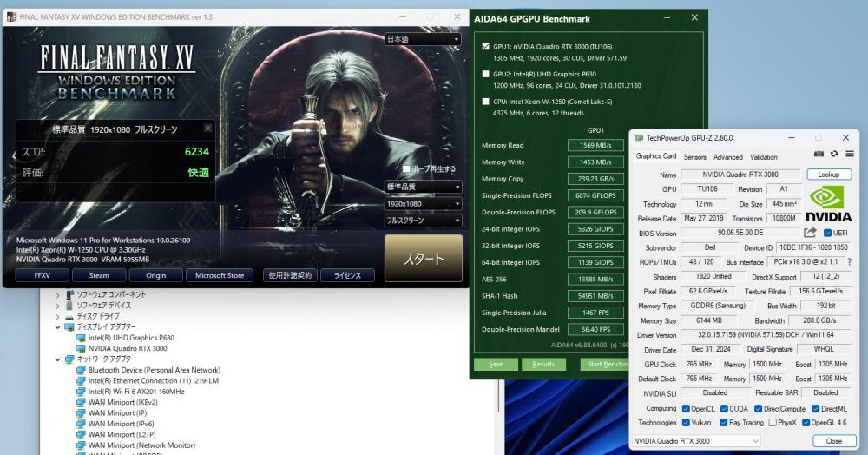Click the Save button in AIDA64
The height and width of the screenshot is (455, 868).
[x=496, y=364]
